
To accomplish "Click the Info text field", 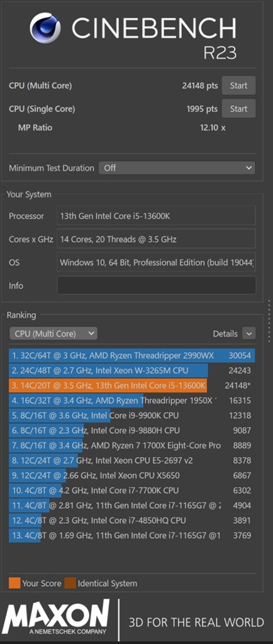I will (157, 285).
